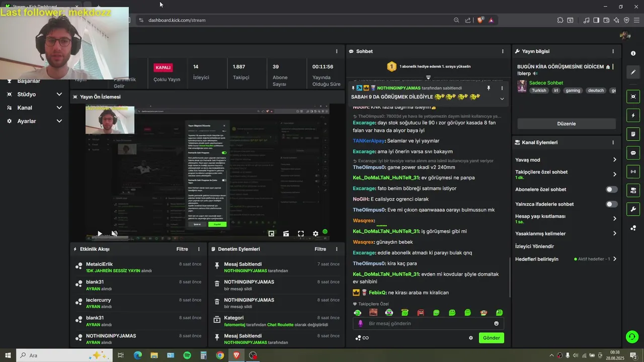Enter fullscreen in stream preview
The width and height of the screenshot is (644, 362).
point(301,233)
